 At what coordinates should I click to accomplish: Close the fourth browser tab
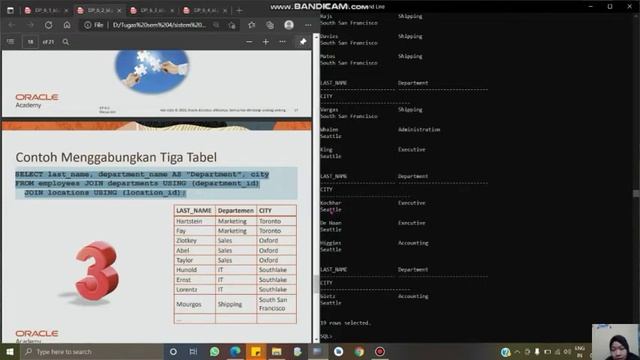225,10
